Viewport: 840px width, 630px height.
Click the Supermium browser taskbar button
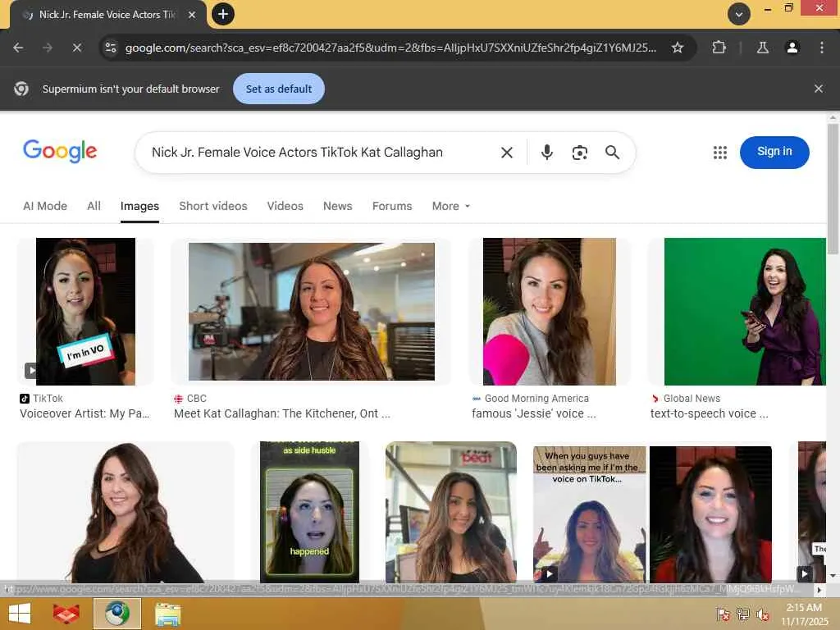click(x=117, y=614)
